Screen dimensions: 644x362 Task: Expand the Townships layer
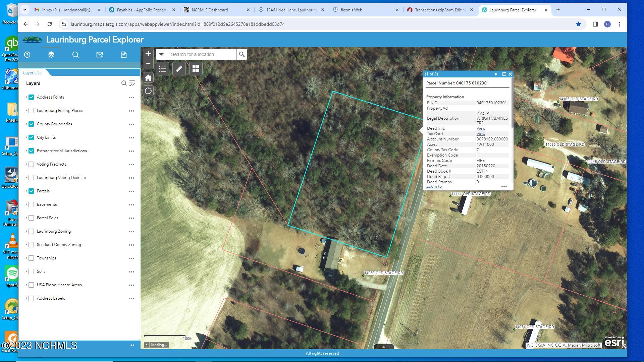point(26,258)
